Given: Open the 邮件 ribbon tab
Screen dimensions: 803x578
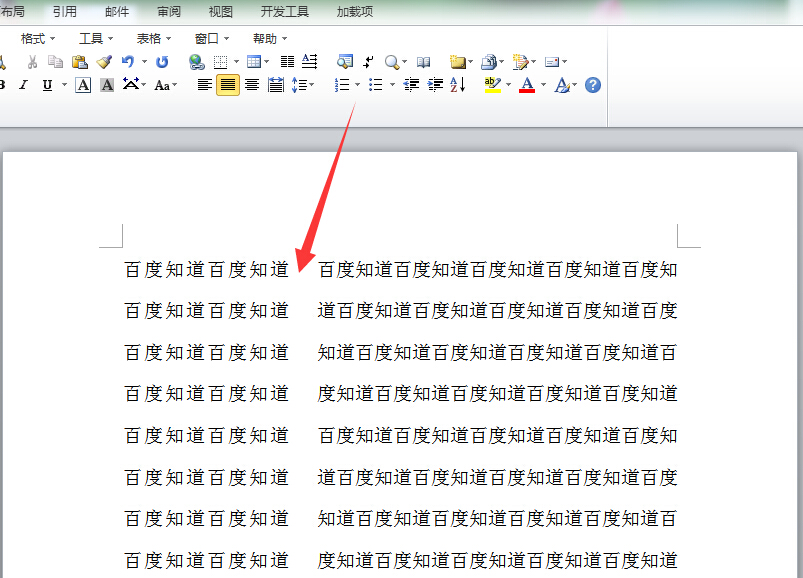Looking at the screenshot, I should (117, 11).
